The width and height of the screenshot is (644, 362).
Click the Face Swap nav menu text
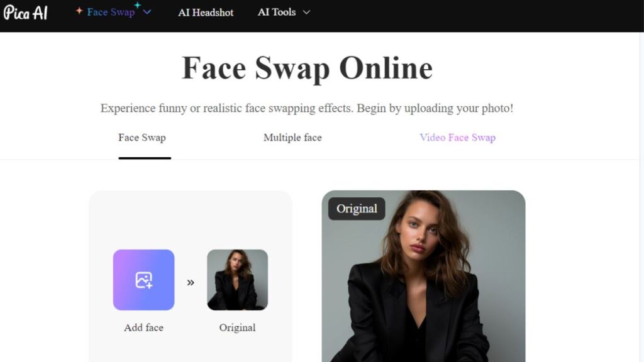tap(111, 13)
